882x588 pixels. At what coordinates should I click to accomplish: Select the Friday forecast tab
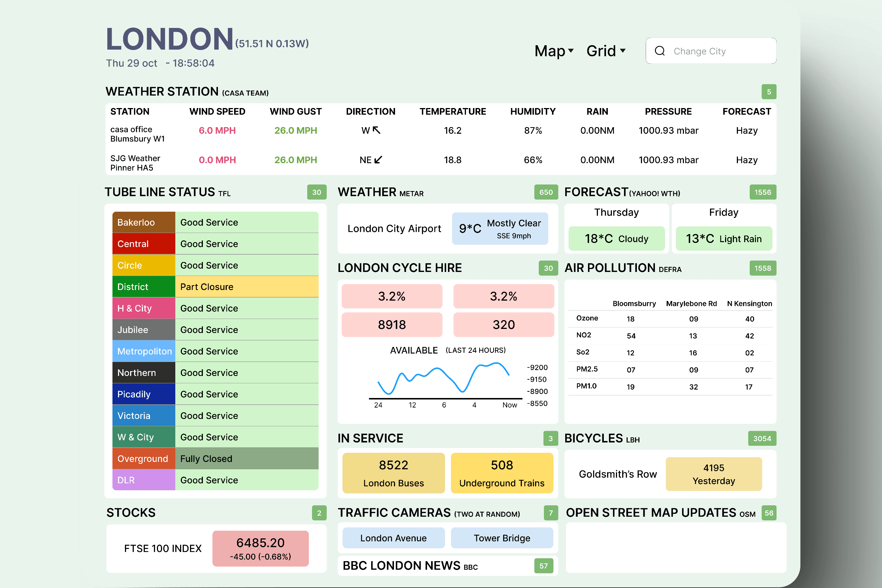coord(723,213)
